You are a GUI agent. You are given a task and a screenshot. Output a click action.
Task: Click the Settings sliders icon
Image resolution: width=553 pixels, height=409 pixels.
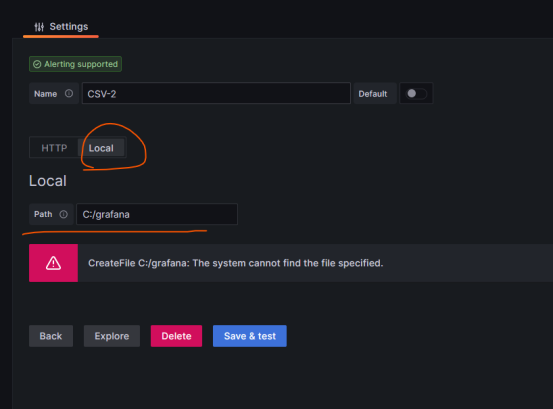39,27
